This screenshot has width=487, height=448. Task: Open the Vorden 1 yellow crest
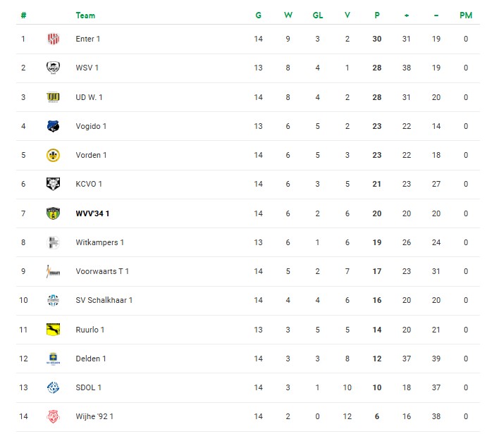pyautogui.click(x=53, y=155)
